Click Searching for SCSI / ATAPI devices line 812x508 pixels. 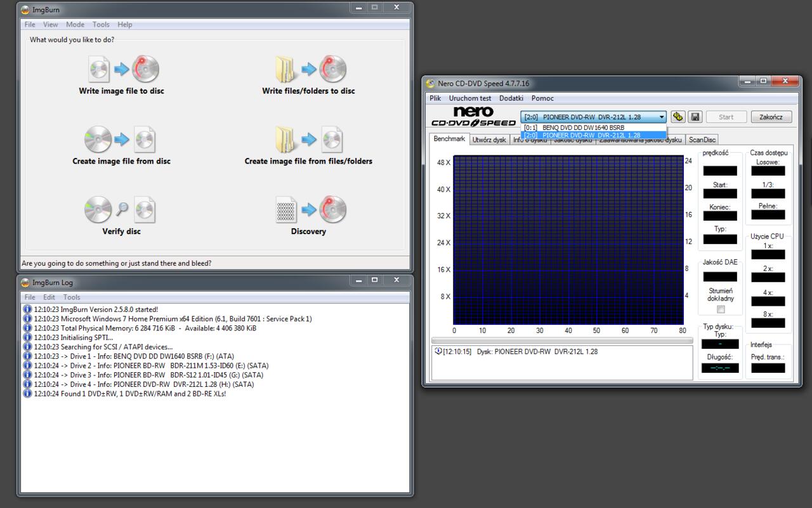click(103, 347)
